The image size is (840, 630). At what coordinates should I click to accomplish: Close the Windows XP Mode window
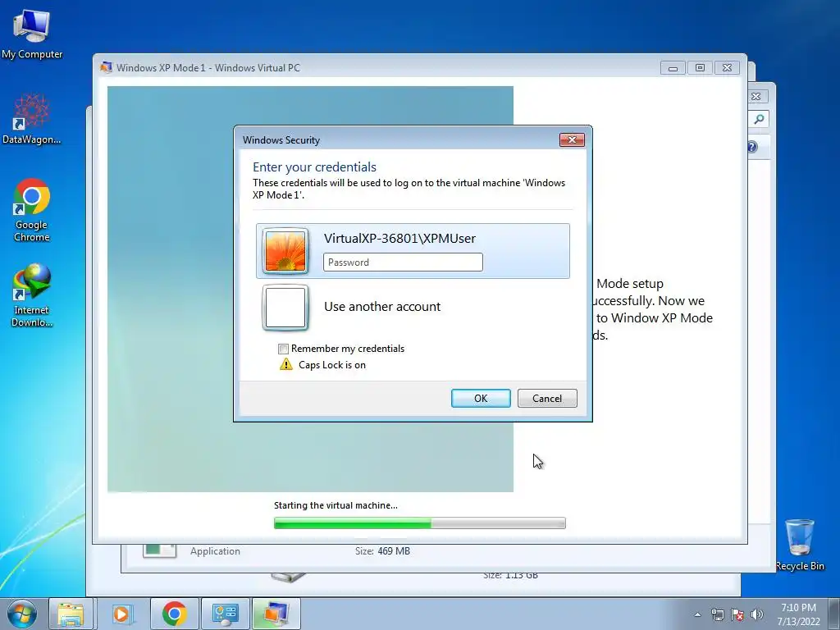(x=727, y=68)
